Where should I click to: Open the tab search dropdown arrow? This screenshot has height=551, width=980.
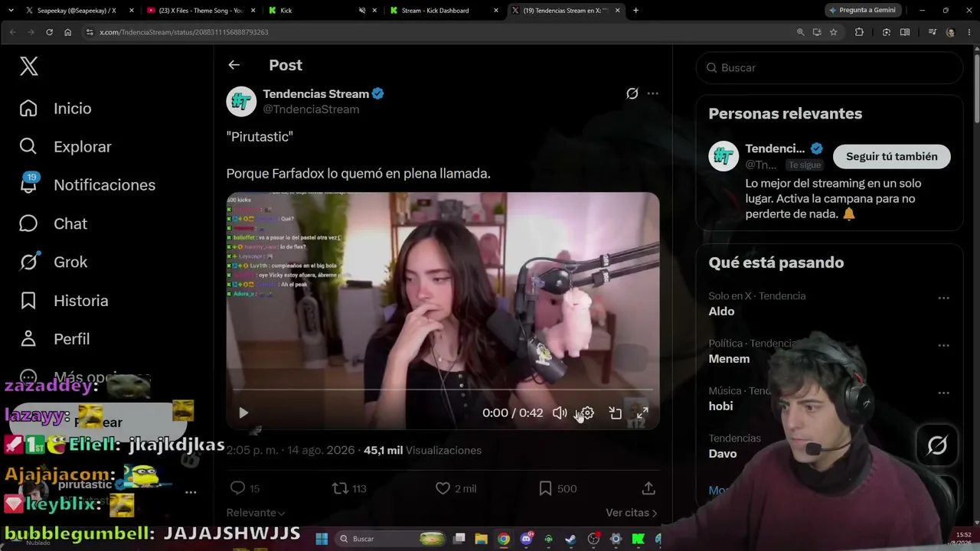[11, 11]
